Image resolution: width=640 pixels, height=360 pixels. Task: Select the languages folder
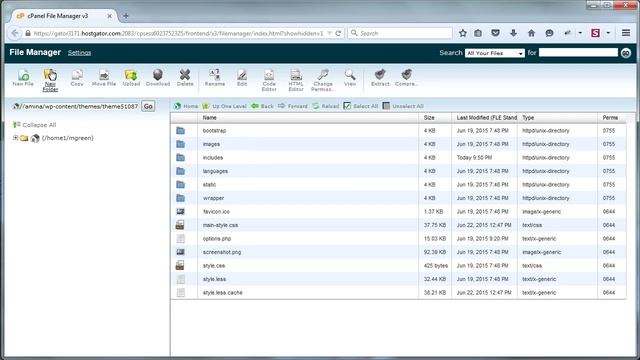point(398,171)
